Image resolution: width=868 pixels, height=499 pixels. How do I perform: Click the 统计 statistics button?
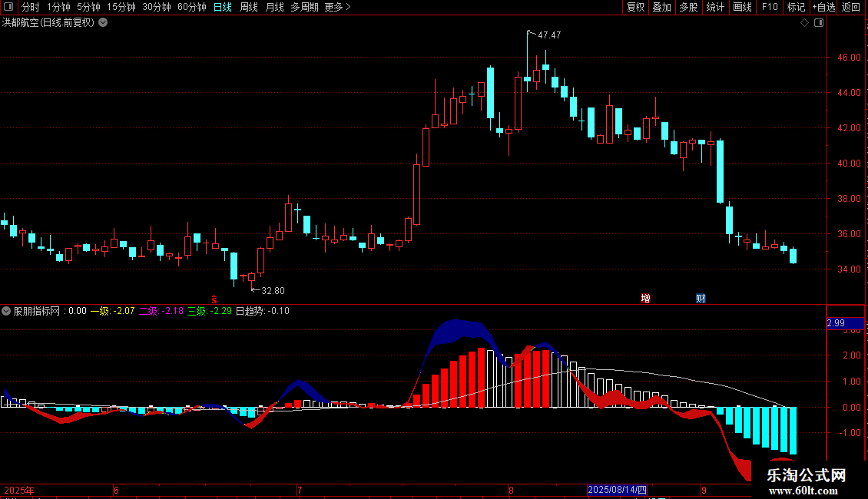(x=715, y=7)
